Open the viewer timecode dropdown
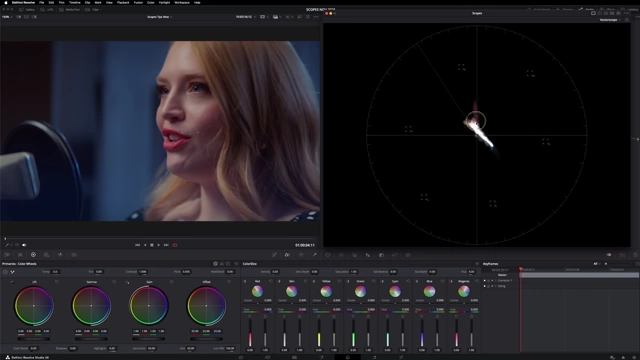Screen dimensions: 640x360 tap(246, 17)
